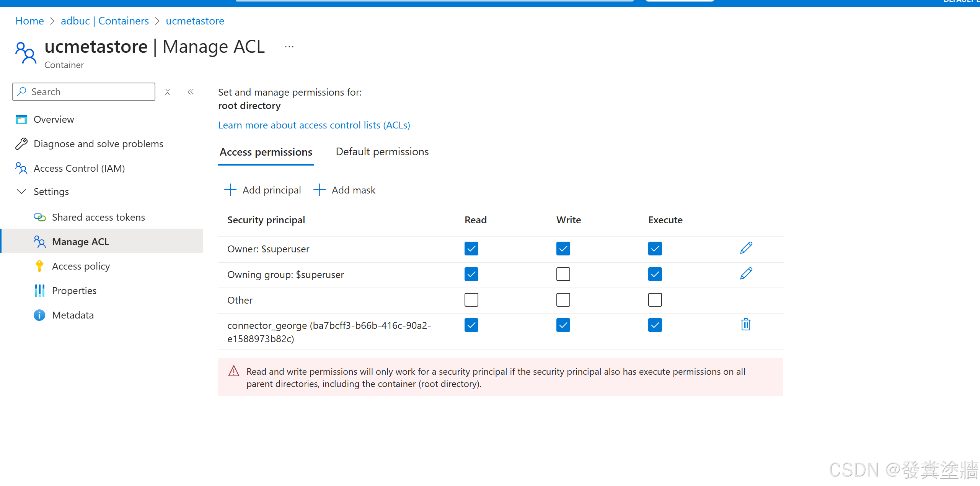Toggle Write permission for Owning group $superuser
The height and width of the screenshot is (486, 980).
tap(563, 274)
